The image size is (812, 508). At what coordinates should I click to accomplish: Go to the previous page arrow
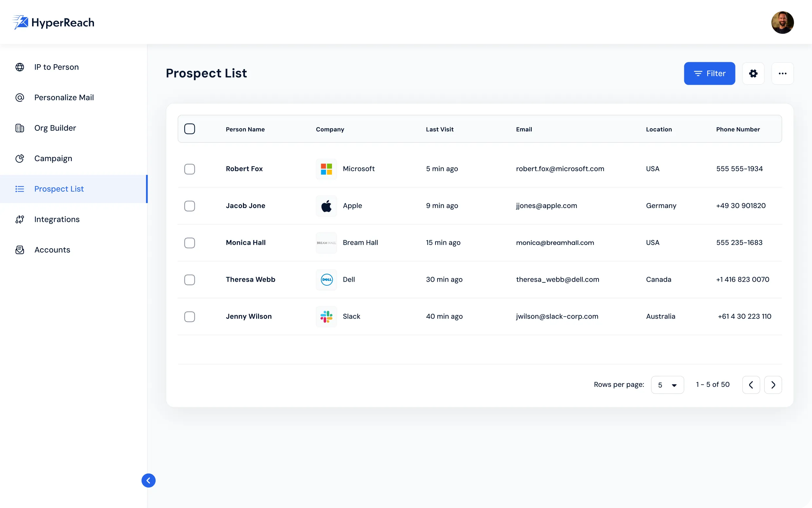(750, 385)
